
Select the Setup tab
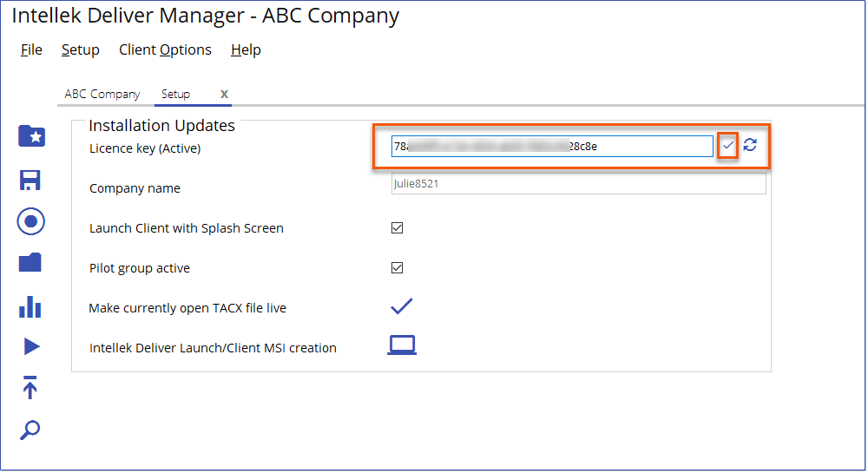coord(175,94)
